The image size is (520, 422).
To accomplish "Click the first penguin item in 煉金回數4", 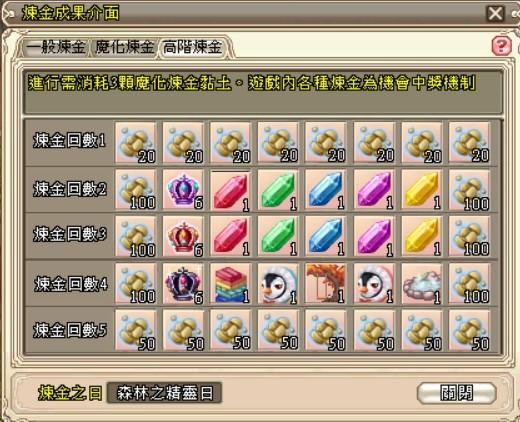I will coord(278,284).
